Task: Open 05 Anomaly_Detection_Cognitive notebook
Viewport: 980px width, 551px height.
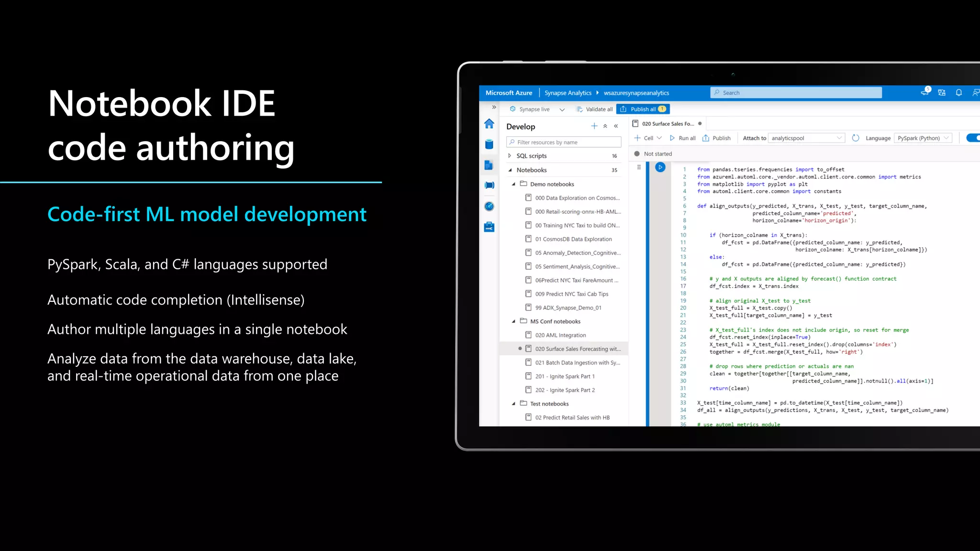Action: click(x=573, y=253)
